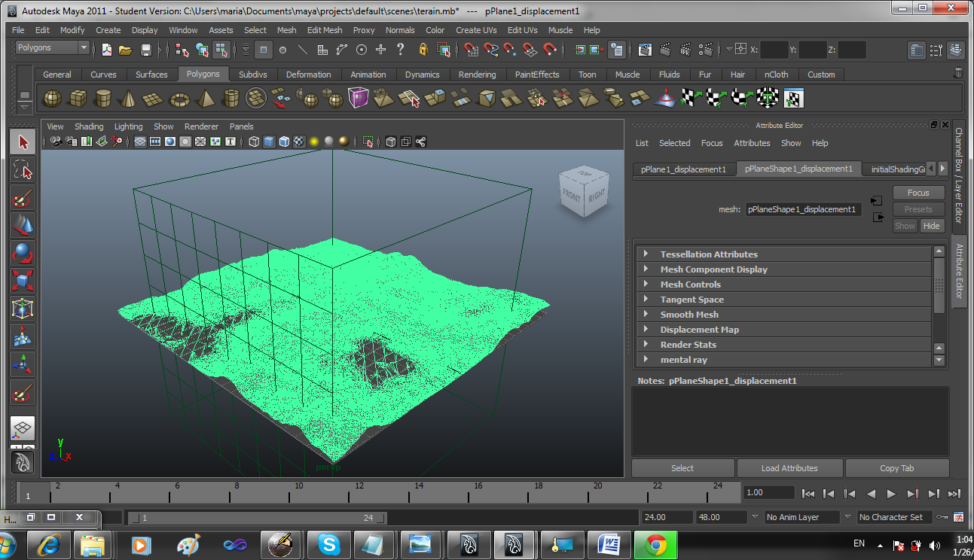Create a polygon cone from the shelf

pyautogui.click(x=129, y=99)
